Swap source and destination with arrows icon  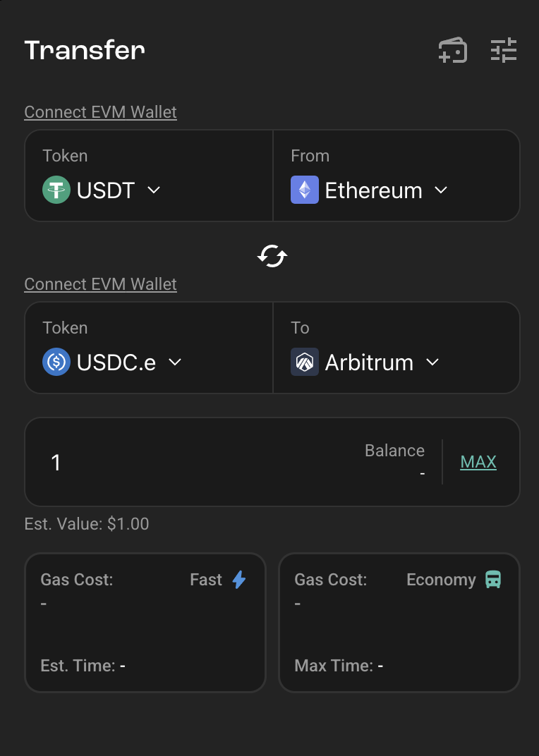[x=272, y=255]
